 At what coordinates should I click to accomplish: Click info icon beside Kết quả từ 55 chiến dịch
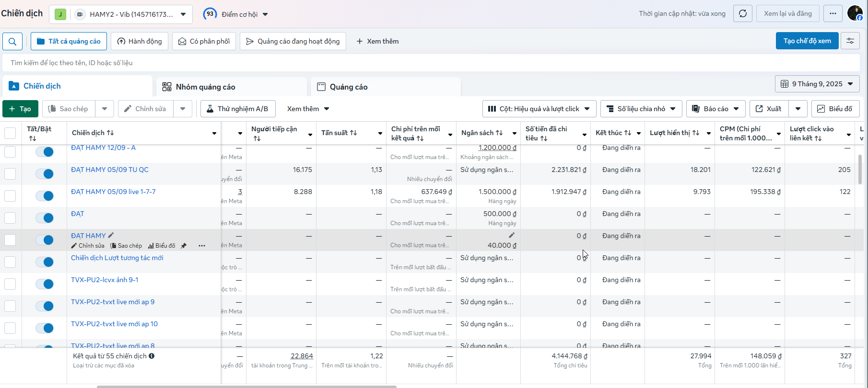click(152, 356)
